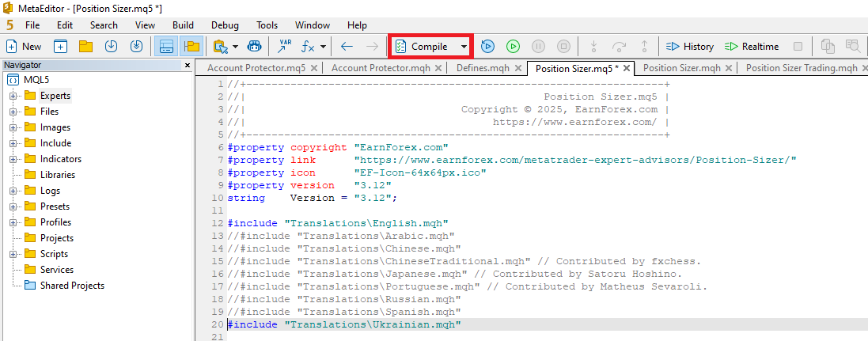Click the VAR insert variable icon

pyautogui.click(x=285, y=47)
